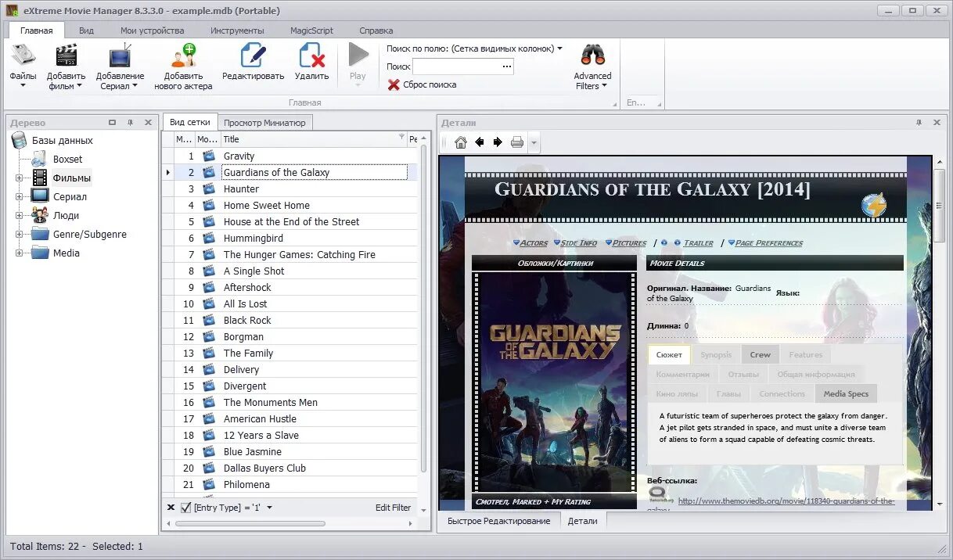Open the Вид ribbon tab
The image size is (953, 560).
[x=86, y=31]
